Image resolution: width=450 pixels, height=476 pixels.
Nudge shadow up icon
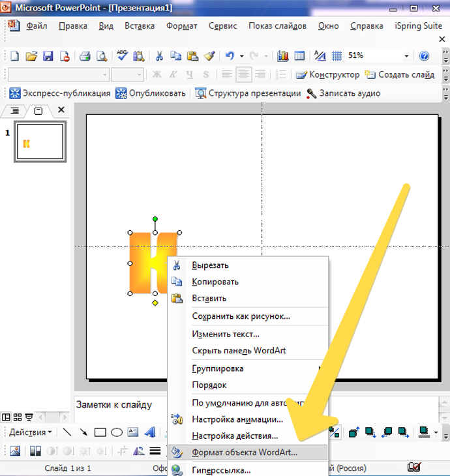coord(353,432)
